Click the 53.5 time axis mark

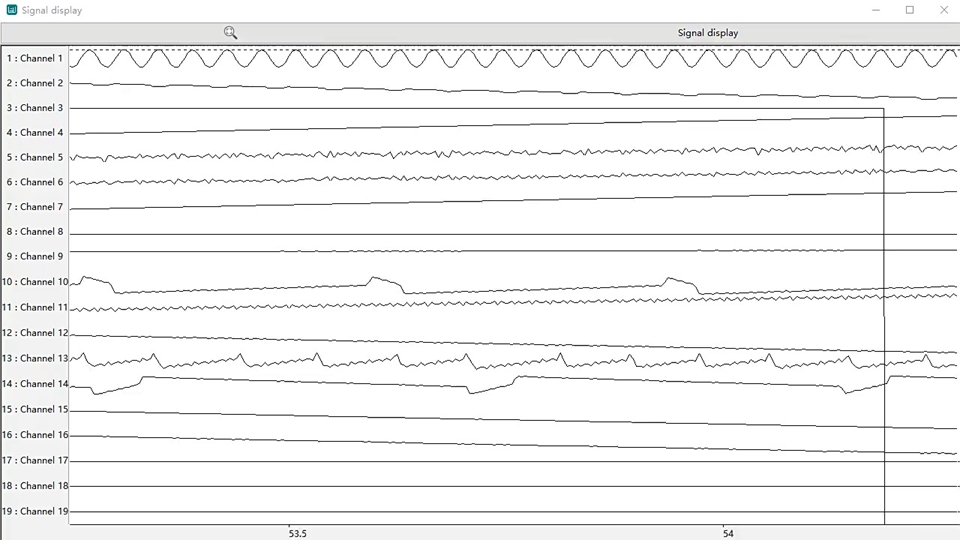(x=297, y=533)
